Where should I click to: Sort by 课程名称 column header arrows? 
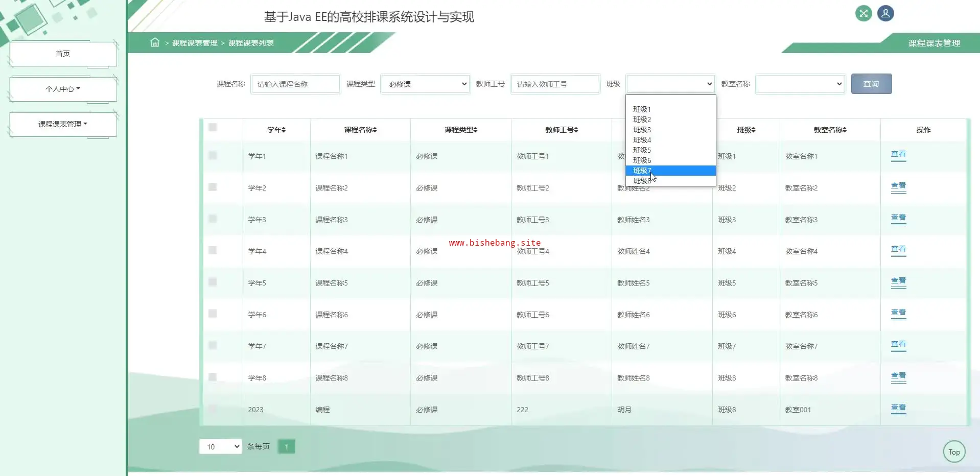(375, 130)
